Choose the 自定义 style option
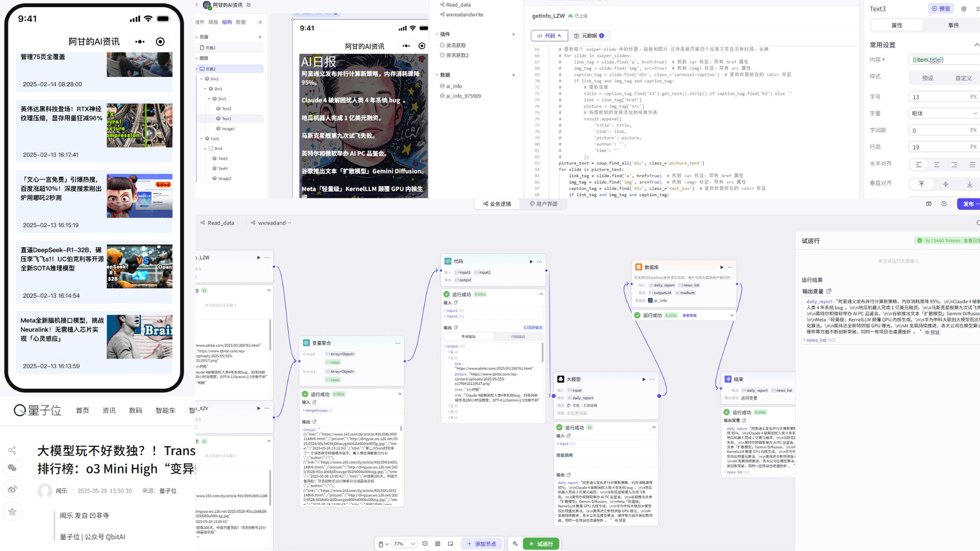 point(963,78)
